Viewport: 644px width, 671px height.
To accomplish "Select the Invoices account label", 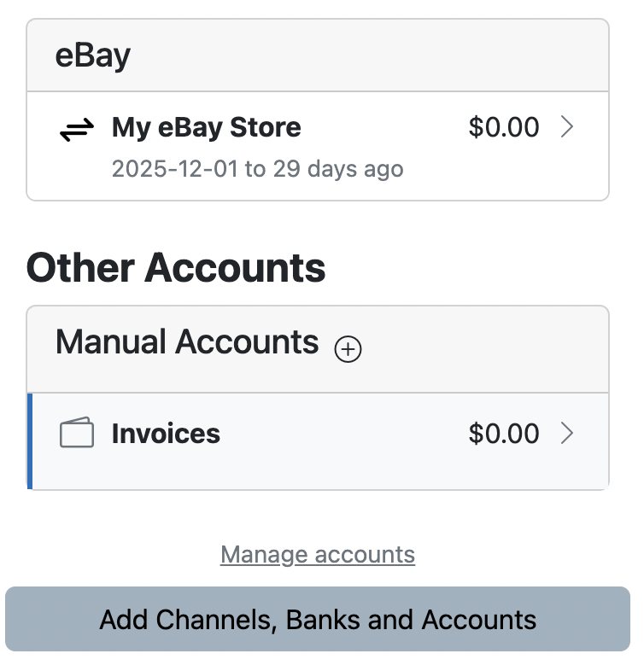I will click(x=166, y=434).
